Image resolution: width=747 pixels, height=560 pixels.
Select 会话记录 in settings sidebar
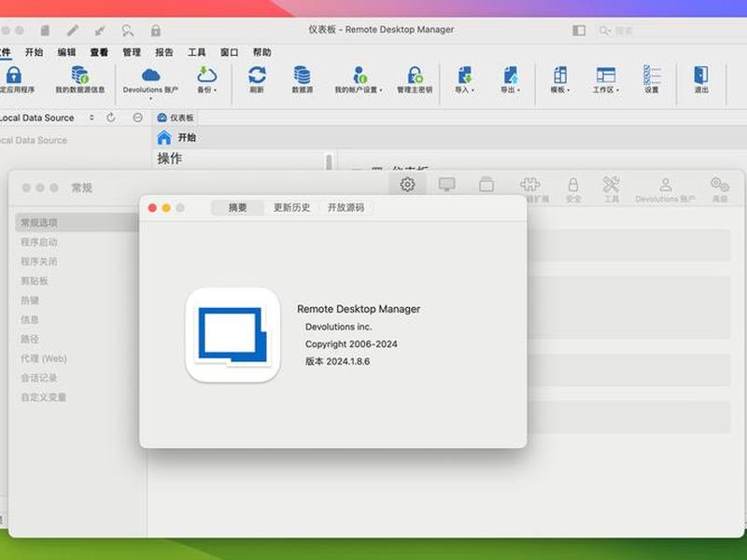(x=38, y=378)
